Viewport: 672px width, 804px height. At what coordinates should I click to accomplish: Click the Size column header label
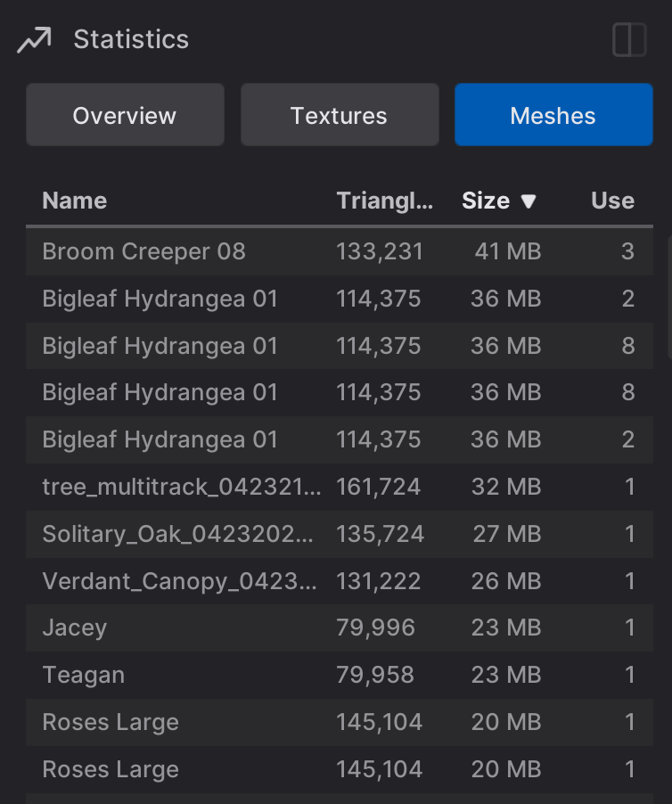point(486,201)
